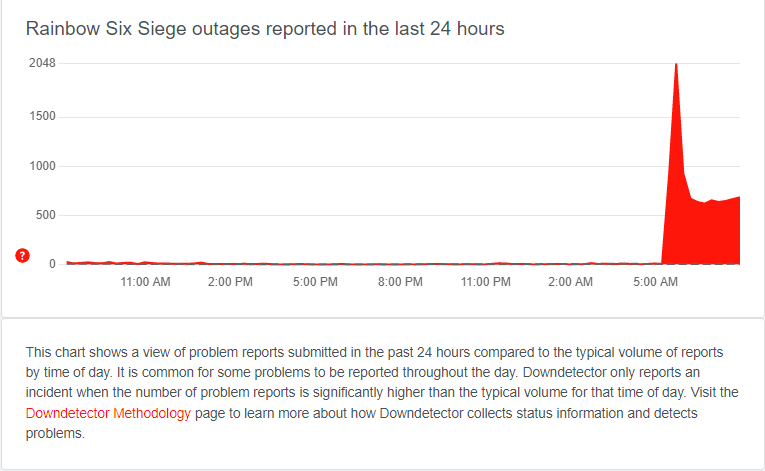Click the Rainbow Six Siege outages chart title
Image resolution: width=765 pixels, height=471 pixels.
pyautogui.click(x=265, y=28)
